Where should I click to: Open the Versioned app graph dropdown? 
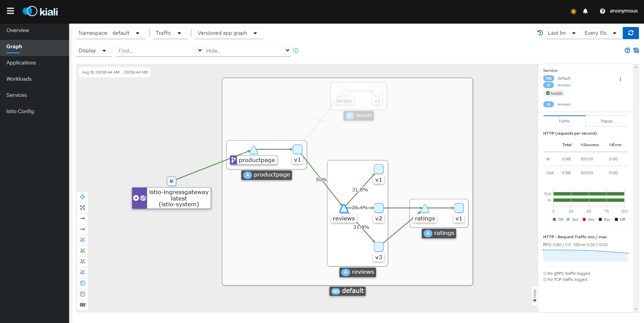point(228,33)
